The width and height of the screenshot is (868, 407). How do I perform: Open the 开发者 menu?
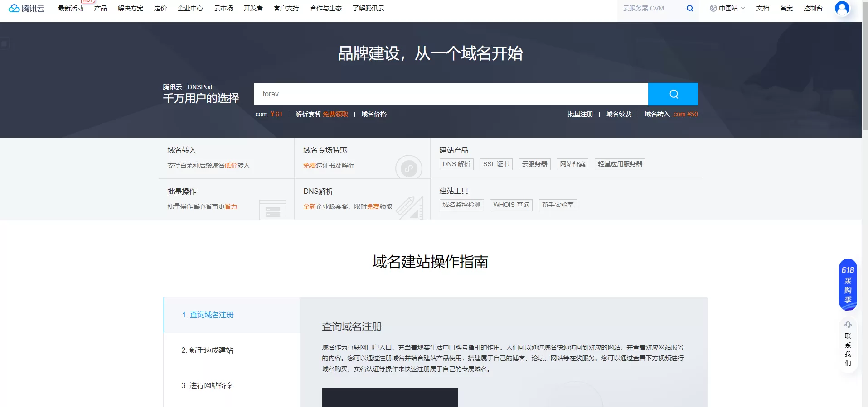[x=253, y=8]
